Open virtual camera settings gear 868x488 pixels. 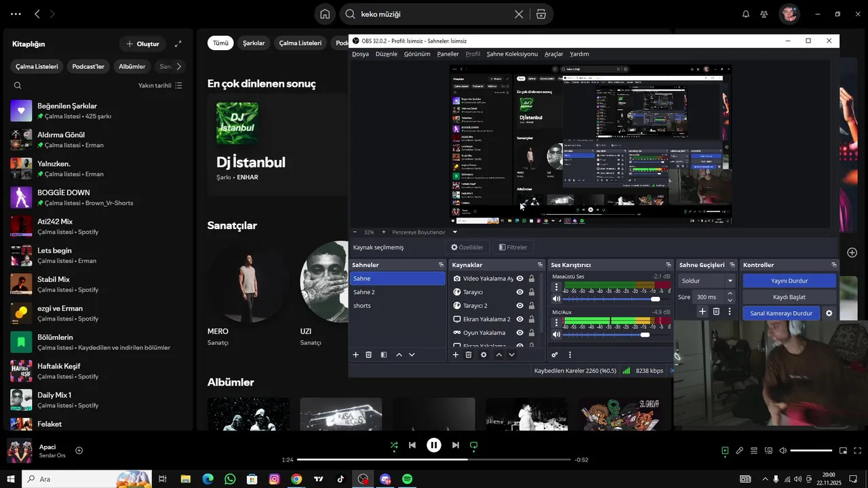pos(829,313)
